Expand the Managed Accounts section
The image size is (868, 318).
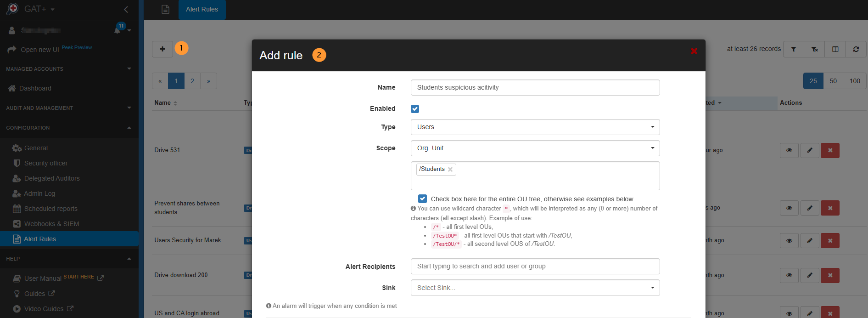(69, 69)
